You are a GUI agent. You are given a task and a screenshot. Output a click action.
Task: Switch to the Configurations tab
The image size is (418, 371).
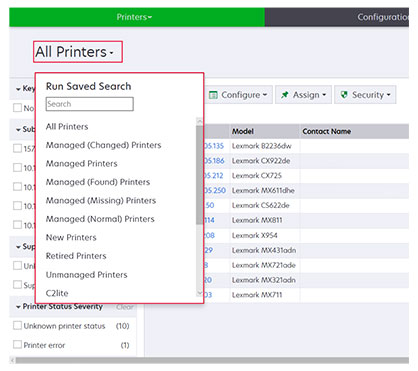pos(383,17)
